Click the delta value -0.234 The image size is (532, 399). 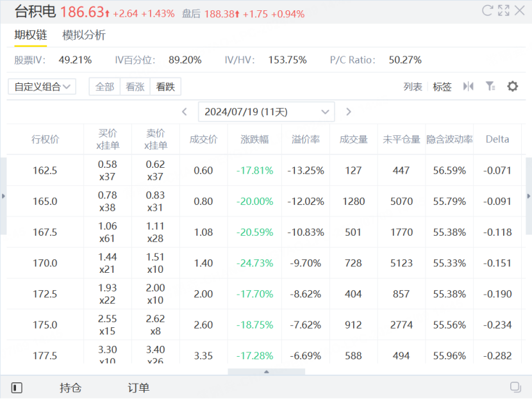click(x=497, y=325)
